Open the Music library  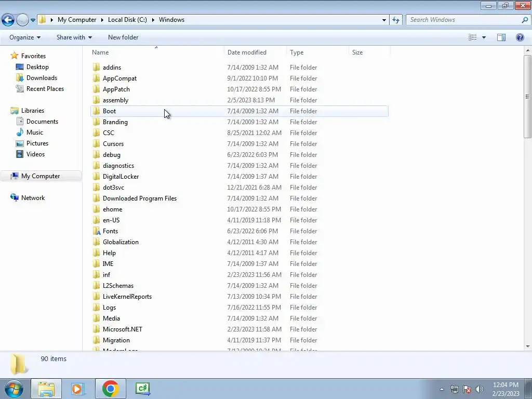pyautogui.click(x=35, y=132)
